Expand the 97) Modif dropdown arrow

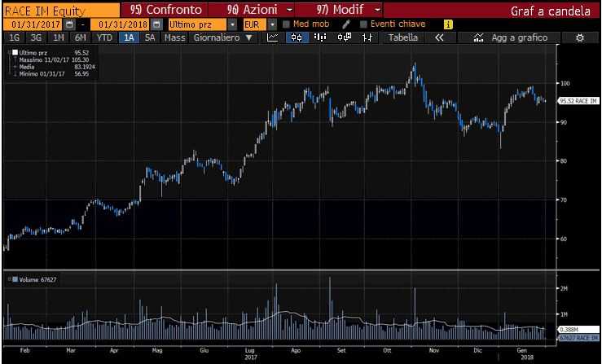coord(377,10)
